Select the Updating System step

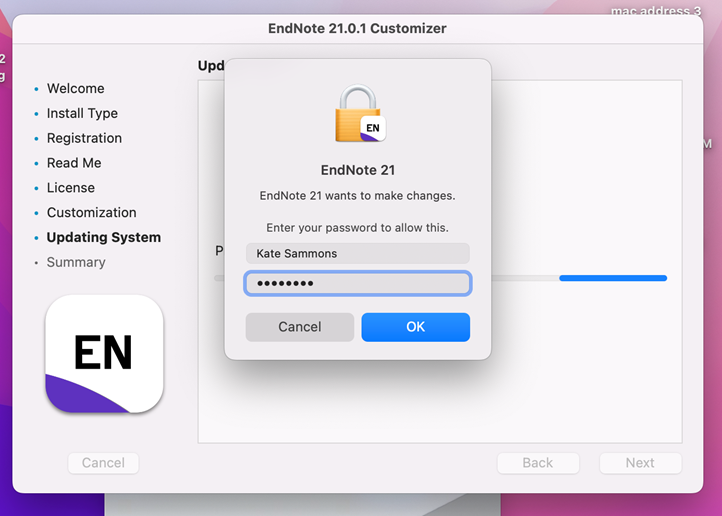104,238
